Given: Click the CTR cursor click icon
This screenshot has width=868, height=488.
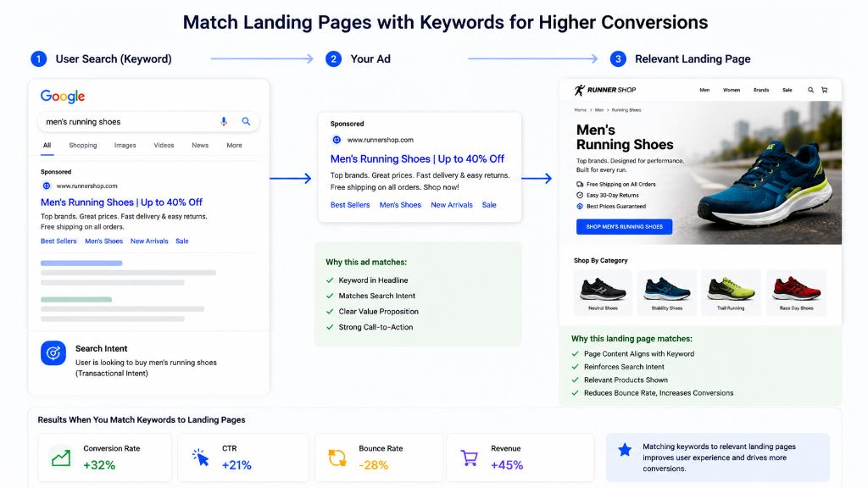Looking at the screenshot, I should click(200, 457).
